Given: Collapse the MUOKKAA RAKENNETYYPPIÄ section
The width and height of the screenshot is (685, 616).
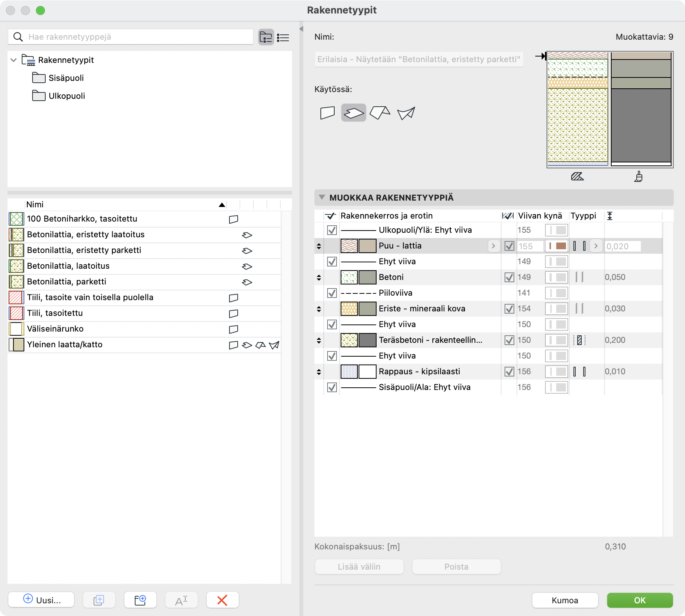Looking at the screenshot, I should point(322,198).
